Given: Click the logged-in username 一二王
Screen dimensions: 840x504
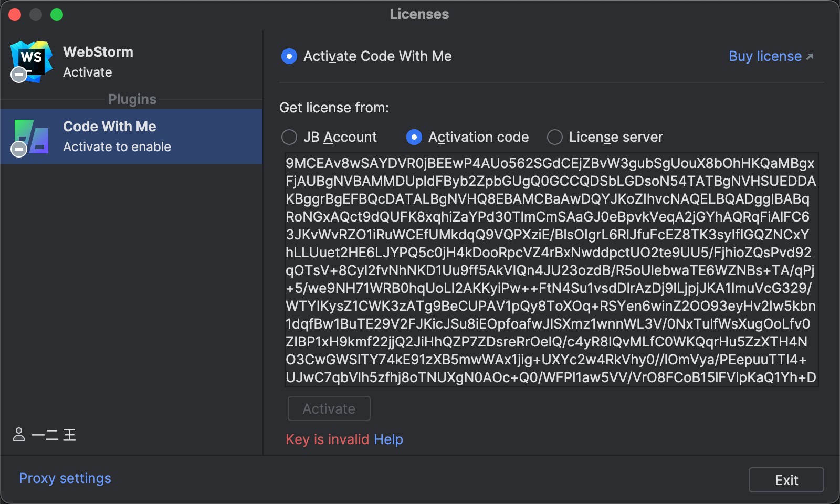Looking at the screenshot, I should click(54, 435).
